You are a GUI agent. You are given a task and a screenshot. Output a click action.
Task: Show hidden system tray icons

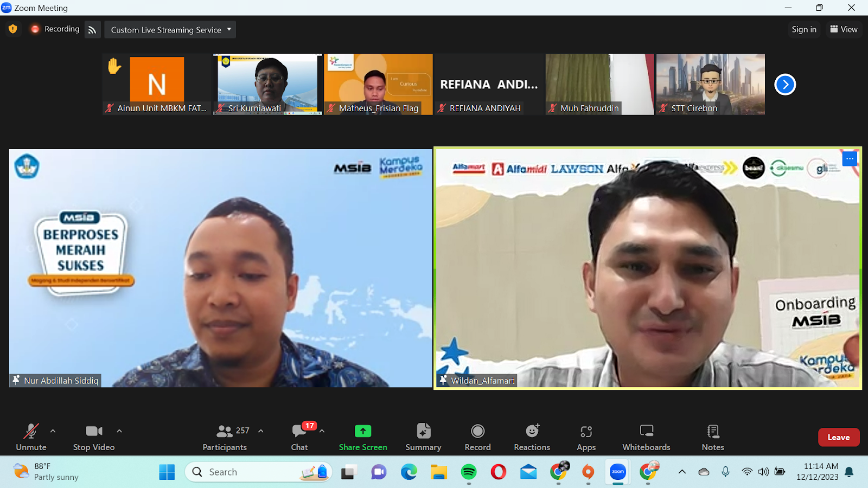(682, 472)
